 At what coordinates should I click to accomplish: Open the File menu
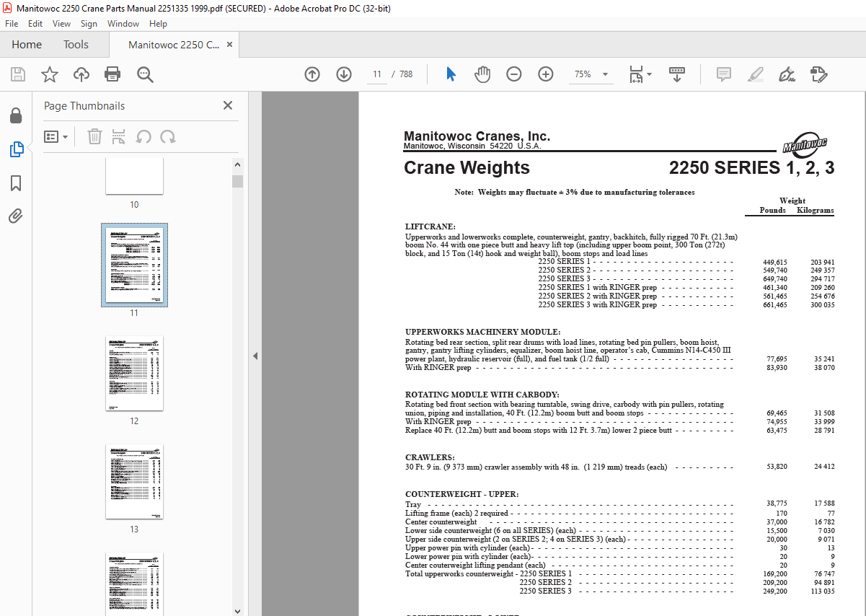[x=12, y=24]
